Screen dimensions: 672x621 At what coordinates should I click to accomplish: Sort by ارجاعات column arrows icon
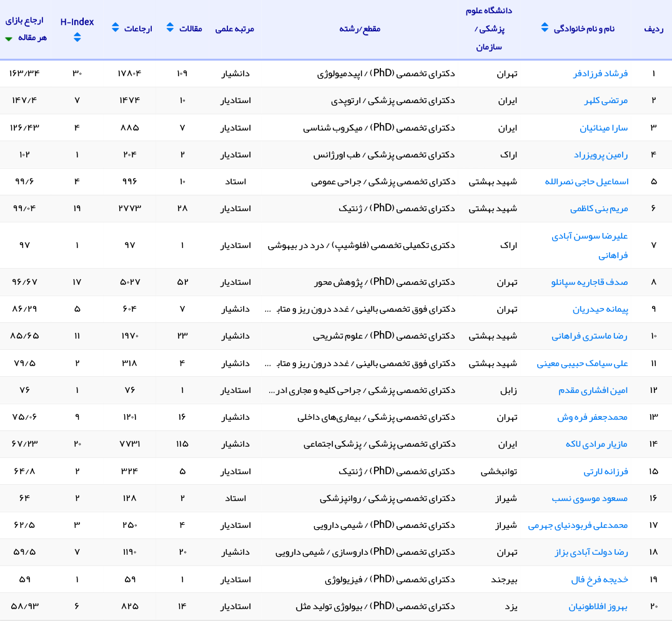(115, 27)
